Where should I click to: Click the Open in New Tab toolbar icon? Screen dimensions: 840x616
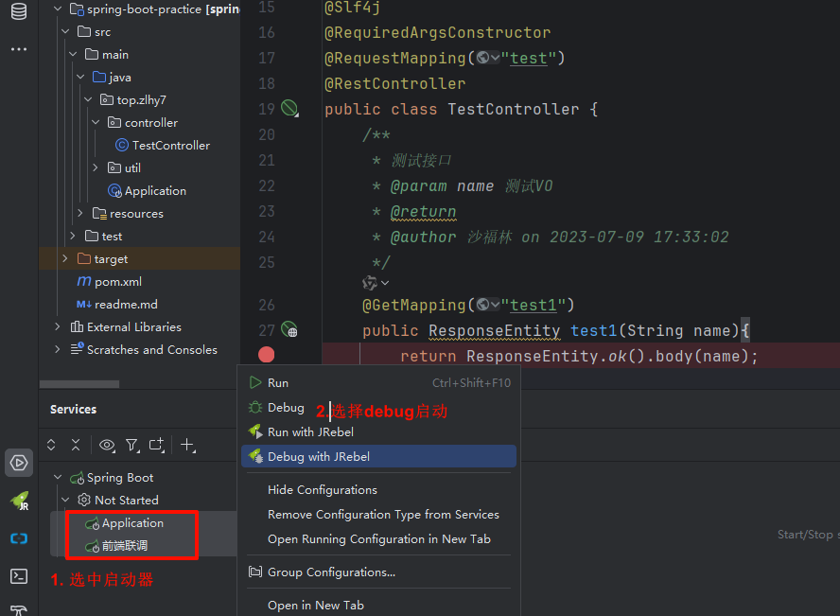[x=157, y=445]
